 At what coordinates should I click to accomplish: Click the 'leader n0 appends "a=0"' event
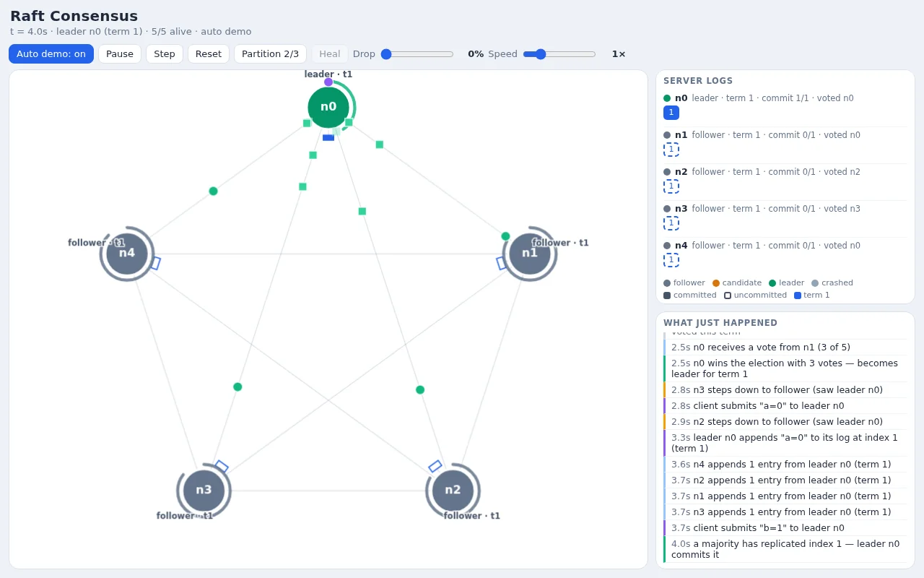[x=785, y=443]
